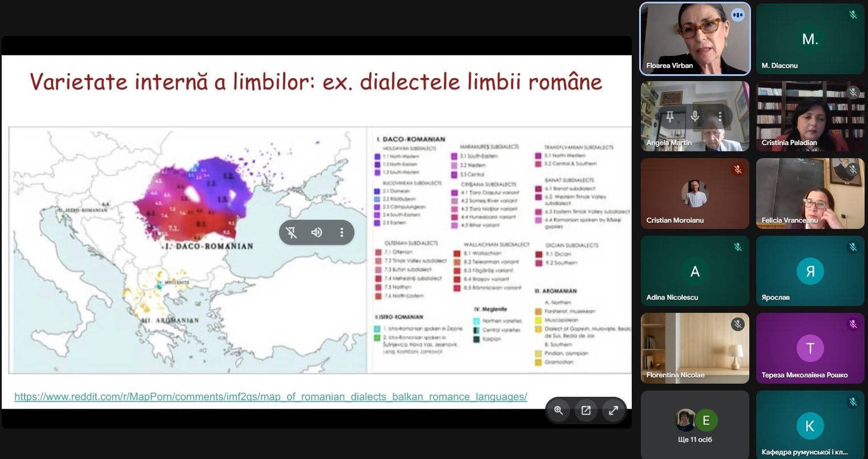Mute Angela Martin using the microphone icon
Image resolution: width=868 pixels, height=459 pixels.
pyautogui.click(x=695, y=116)
